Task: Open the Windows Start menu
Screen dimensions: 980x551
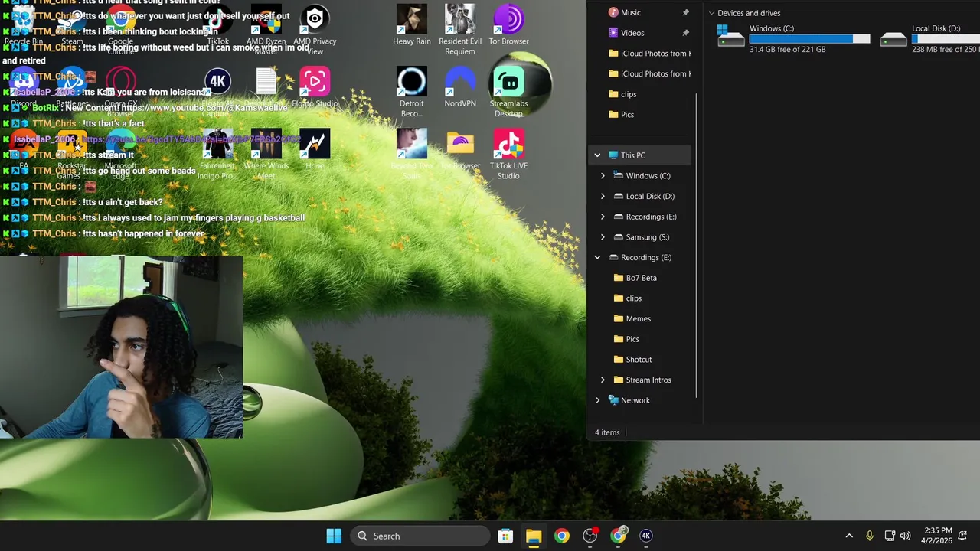Action: click(334, 536)
